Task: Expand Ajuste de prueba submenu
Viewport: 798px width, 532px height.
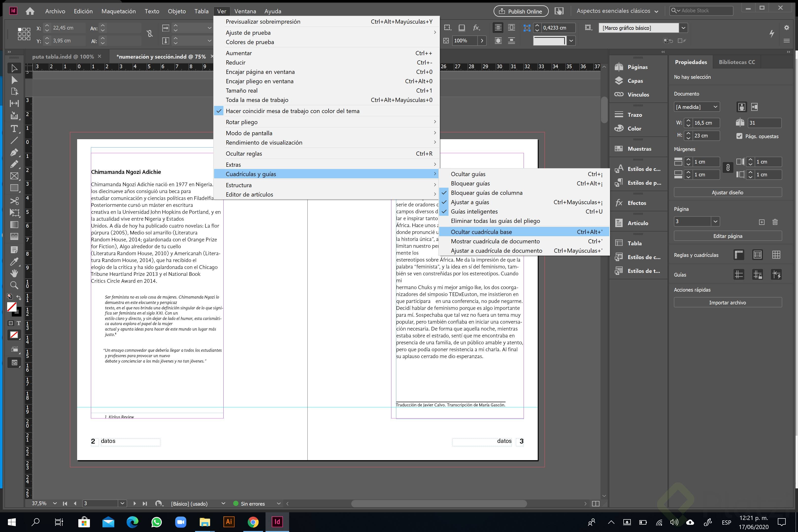Action: coord(326,33)
